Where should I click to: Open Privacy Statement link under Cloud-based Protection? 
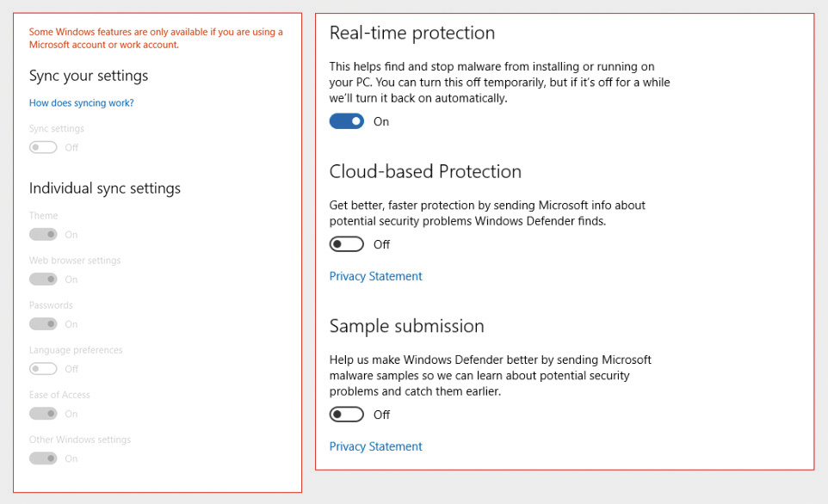[376, 276]
